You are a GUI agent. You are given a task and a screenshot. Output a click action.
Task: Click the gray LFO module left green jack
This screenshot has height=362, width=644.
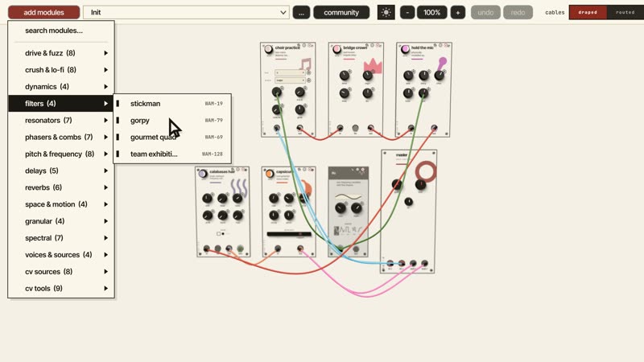341,248
